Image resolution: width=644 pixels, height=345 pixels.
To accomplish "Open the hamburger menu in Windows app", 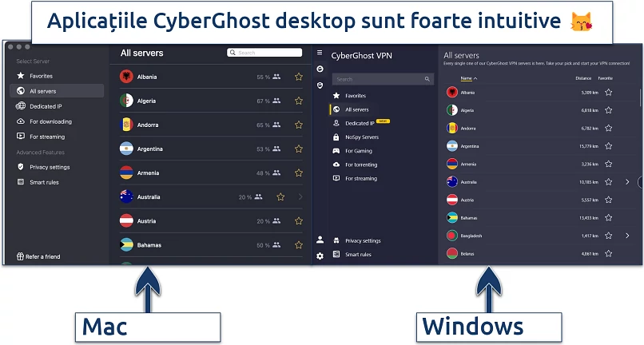I will (320, 53).
